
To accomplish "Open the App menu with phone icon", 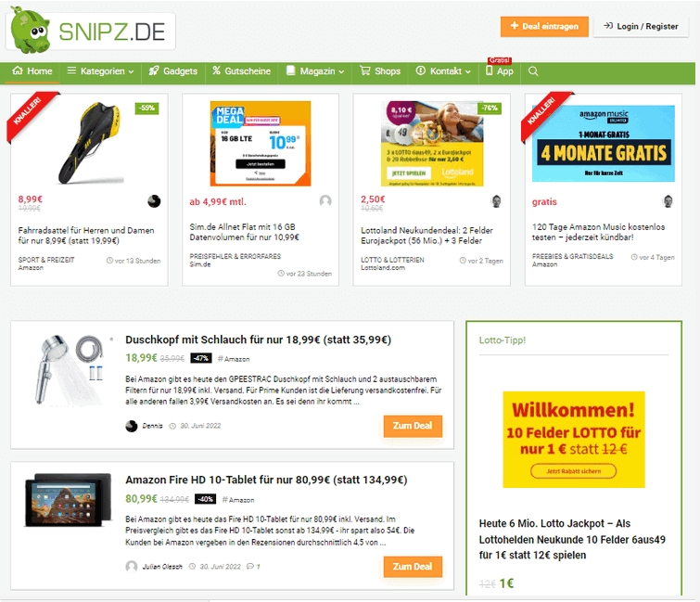I will click(x=500, y=71).
